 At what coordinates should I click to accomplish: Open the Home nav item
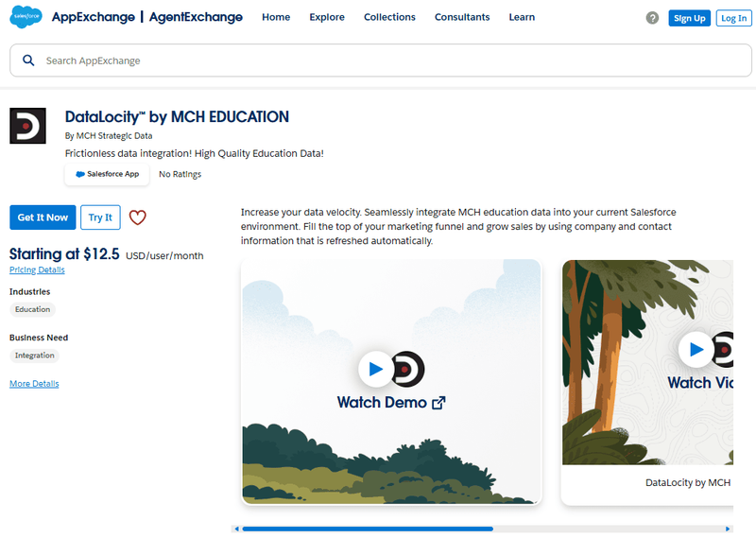276,17
